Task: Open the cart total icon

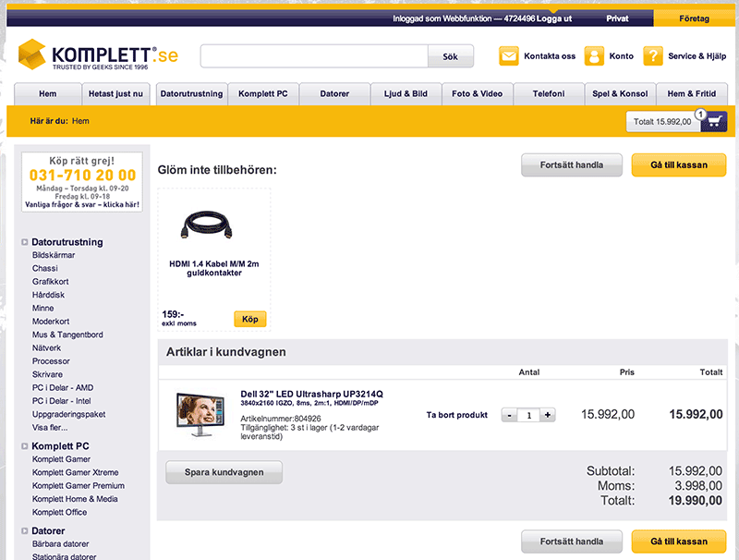Action: 709,122
